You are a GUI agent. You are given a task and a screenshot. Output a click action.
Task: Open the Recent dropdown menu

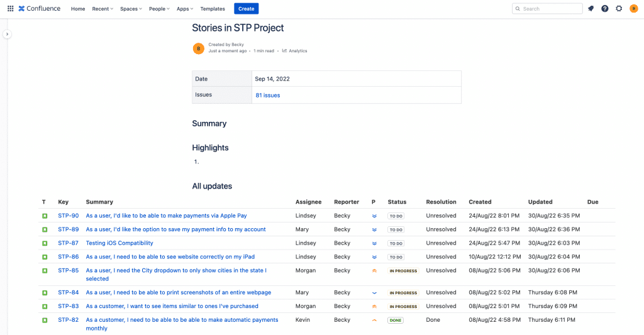click(103, 9)
